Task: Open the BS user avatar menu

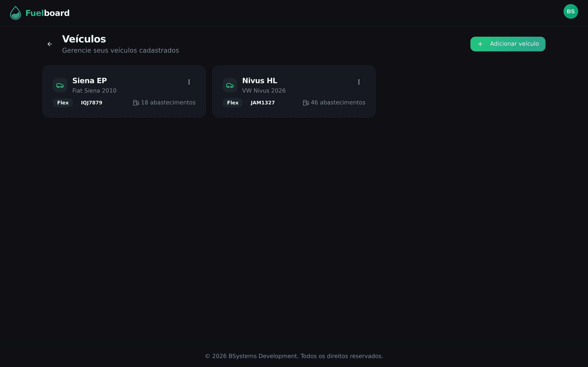Action: tap(570, 11)
